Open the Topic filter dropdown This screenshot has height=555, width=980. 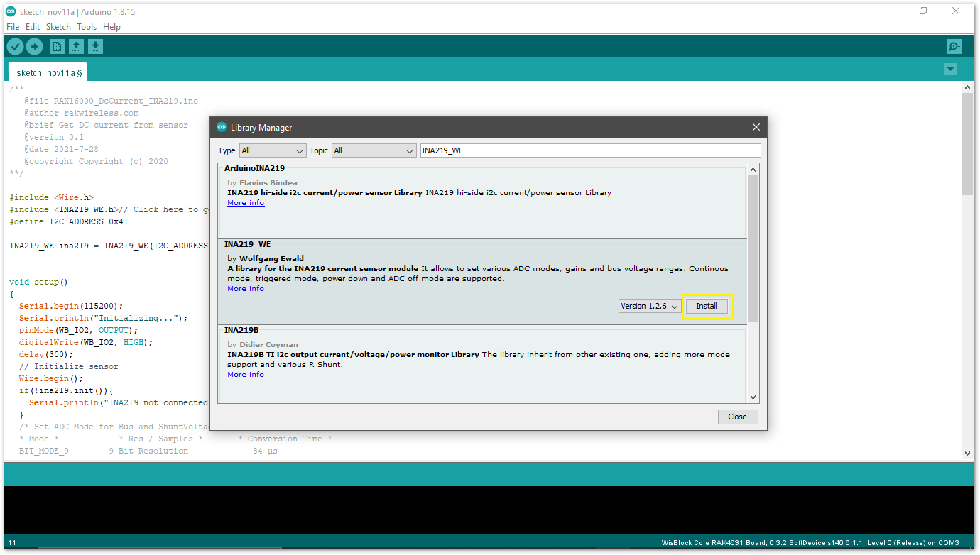coord(374,150)
